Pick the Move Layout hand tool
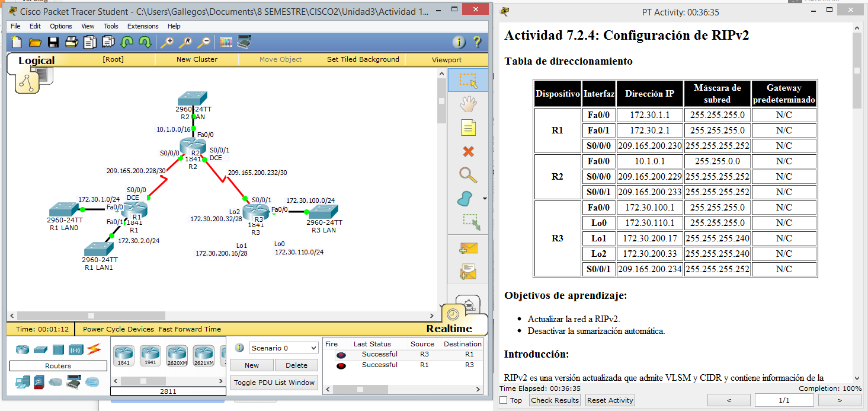 point(468,104)
